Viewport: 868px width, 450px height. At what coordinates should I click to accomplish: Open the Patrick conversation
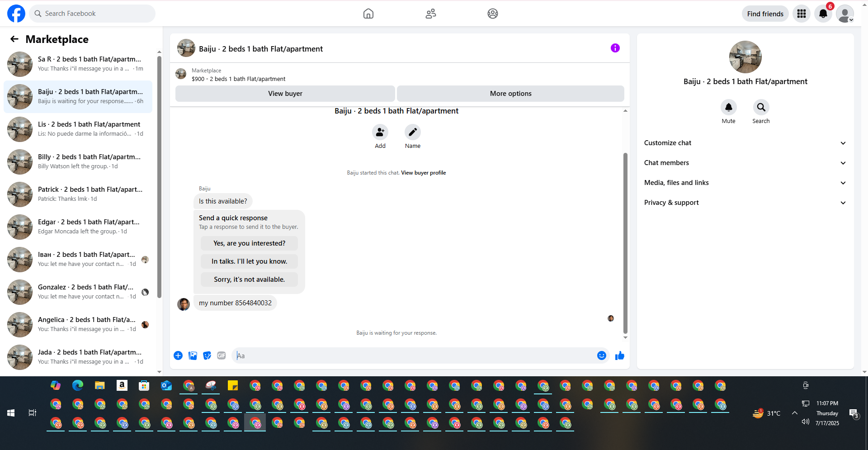(x=78, y=194)
